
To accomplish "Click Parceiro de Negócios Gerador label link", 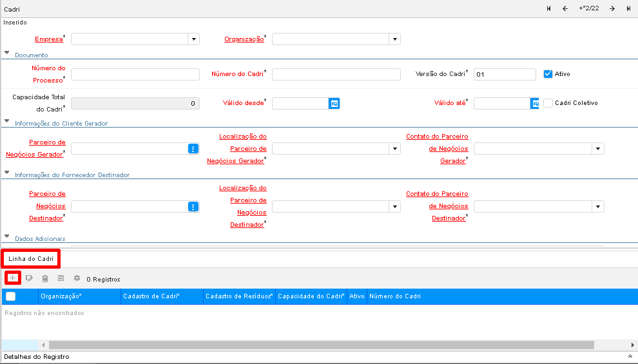I will point(35,148).
